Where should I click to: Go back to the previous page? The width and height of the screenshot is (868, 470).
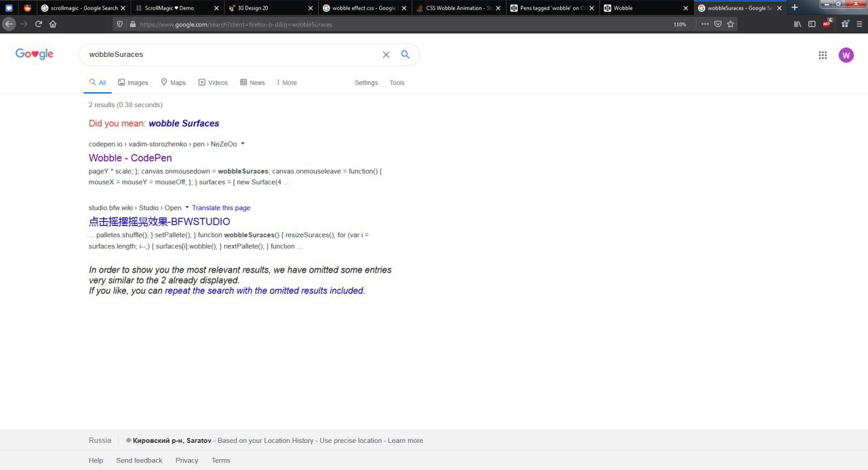[x=9, y=24]
